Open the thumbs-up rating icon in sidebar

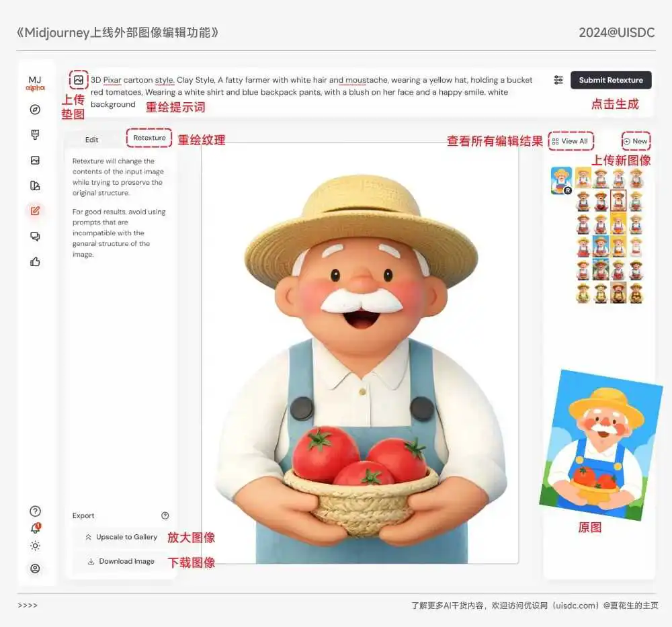click(x=36, y=261)
